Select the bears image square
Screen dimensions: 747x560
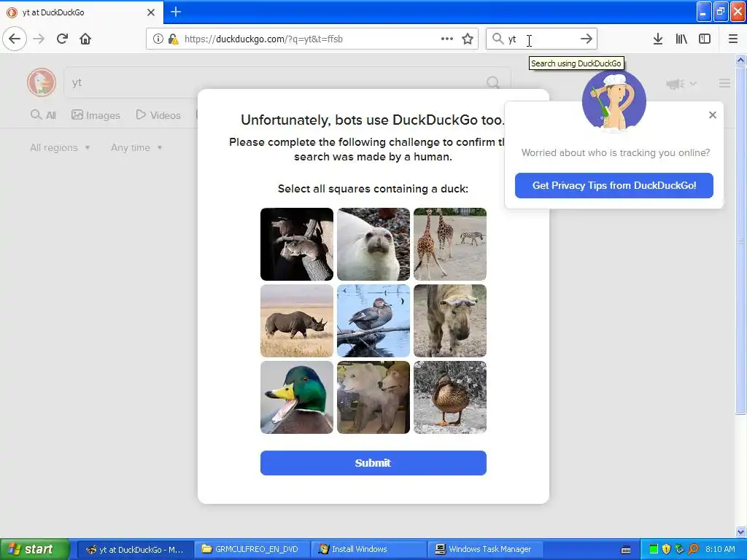pyautogui.click(x=373, y=397)
